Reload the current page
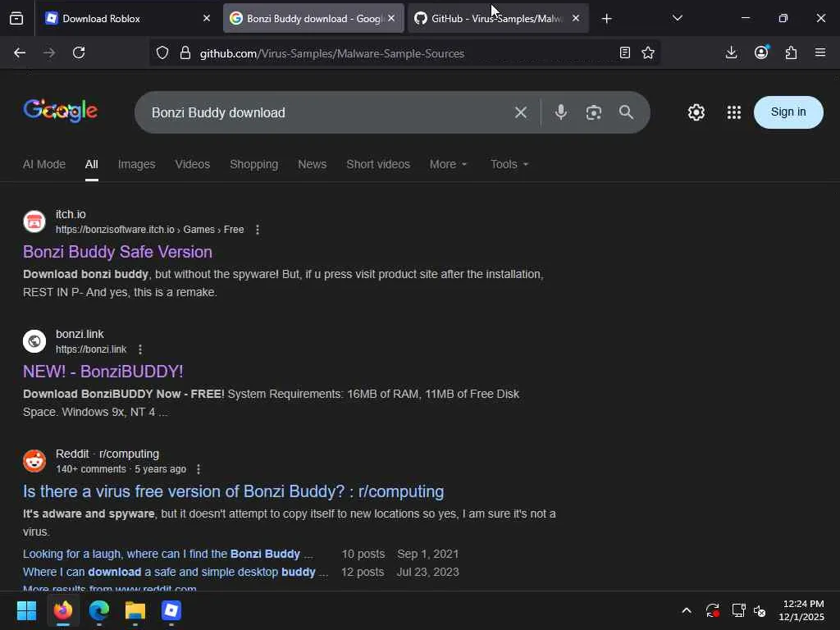This screenshot has height=630, width=840. [x=79, y=52]
